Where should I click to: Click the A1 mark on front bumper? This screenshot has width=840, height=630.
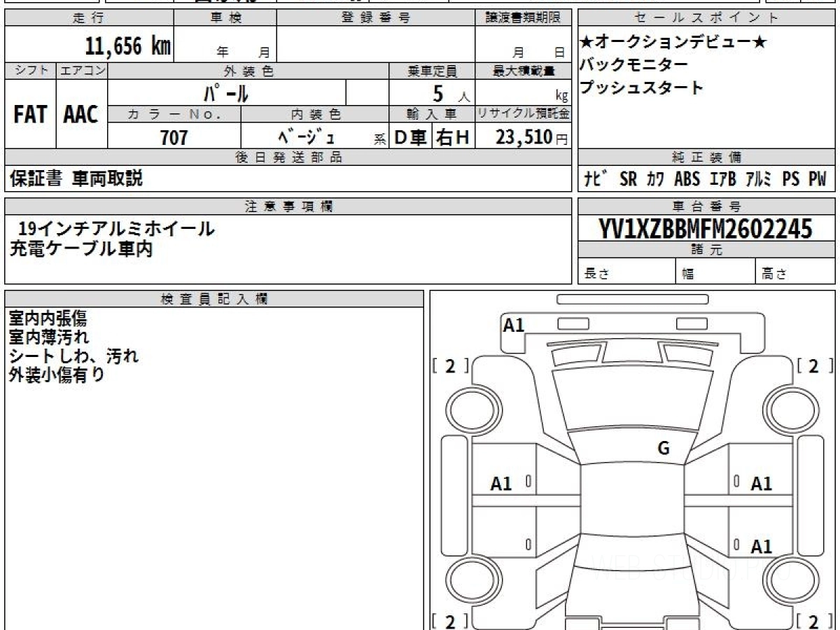click(514, 325)
